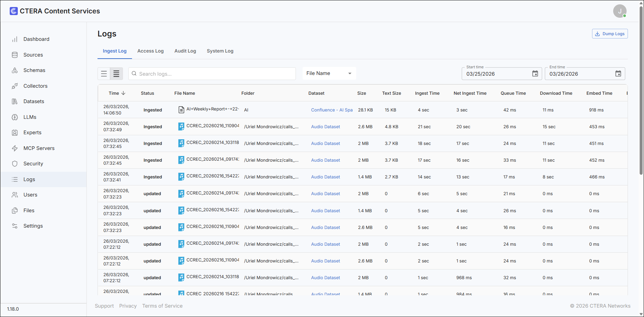Click the document icon of AI+Weekly+Report file
This screenshot has width=644, height=317.
[x=181, y=109]
